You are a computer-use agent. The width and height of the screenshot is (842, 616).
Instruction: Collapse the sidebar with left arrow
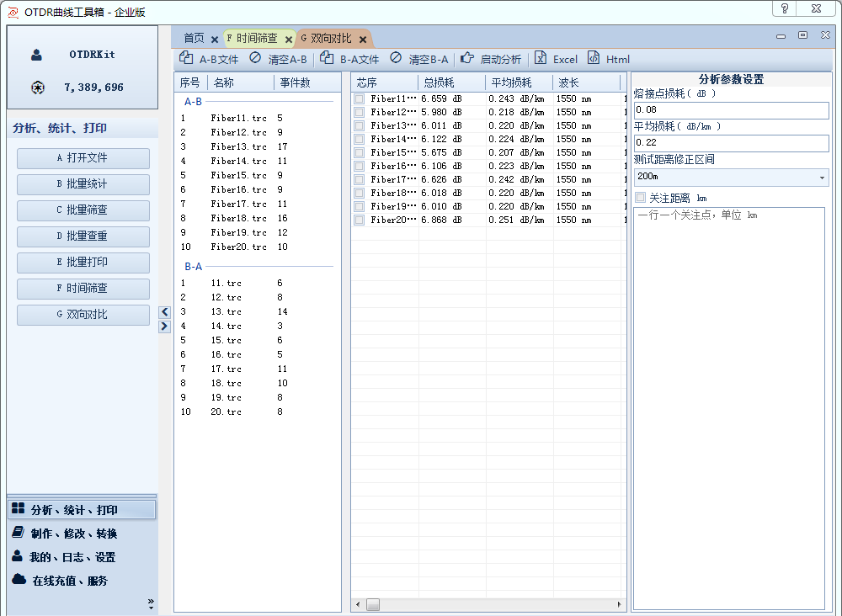pos(165,312)
